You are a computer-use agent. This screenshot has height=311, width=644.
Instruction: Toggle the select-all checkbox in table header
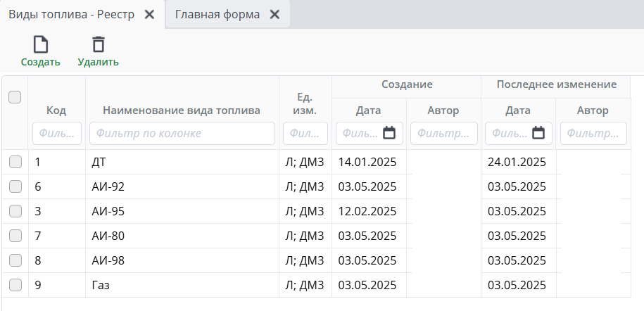coord(15,98)
